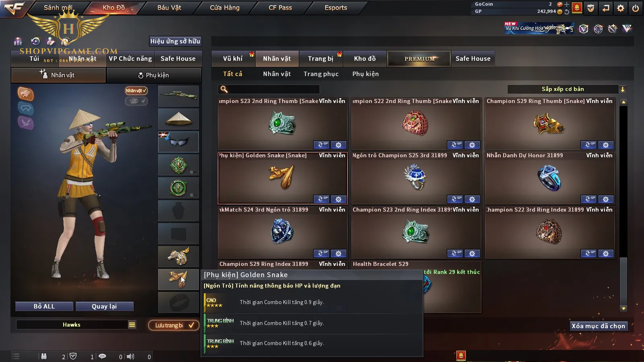Select the sunglasses equipment slot
This screenshot has height=362, width=644.
click(x=178, y=142)
